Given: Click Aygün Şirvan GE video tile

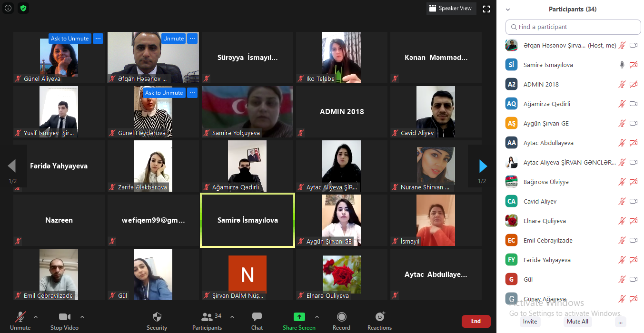Looking at the screenshot, I should [x=341, y=220].
